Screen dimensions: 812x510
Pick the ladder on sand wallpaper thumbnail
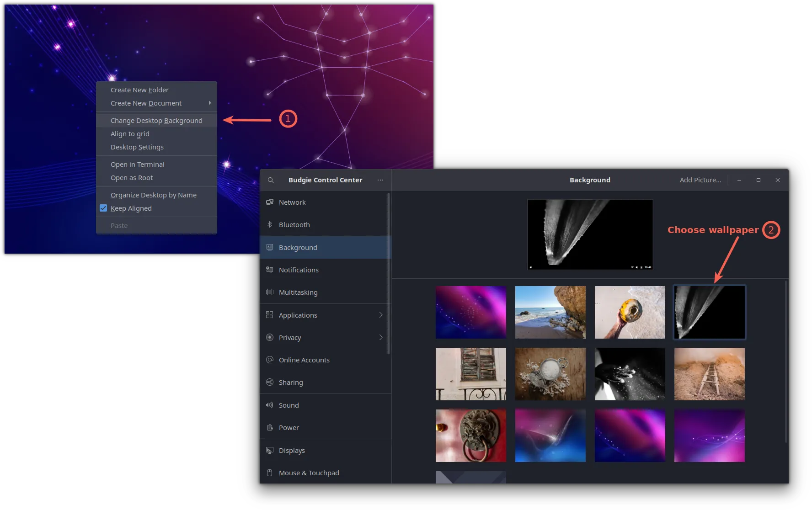pos(709,374)
